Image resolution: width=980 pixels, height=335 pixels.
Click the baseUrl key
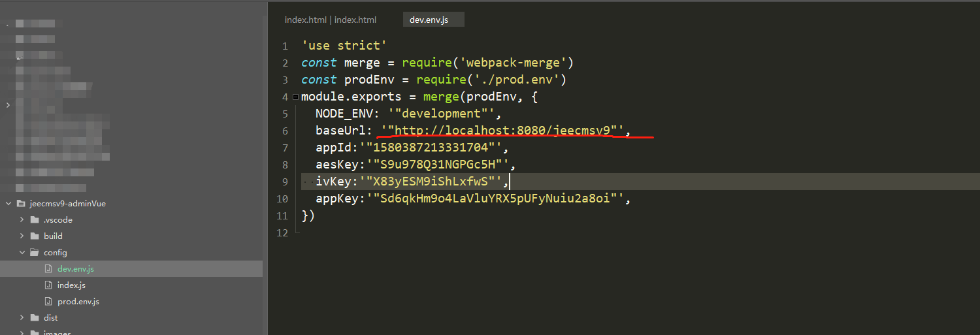[x=341, y=131]
